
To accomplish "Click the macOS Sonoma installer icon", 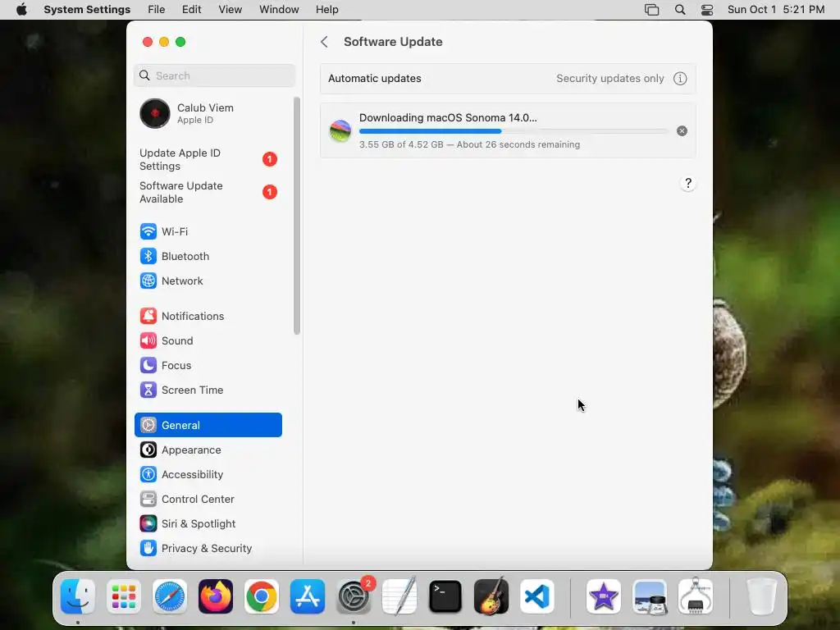I will 340,130.
